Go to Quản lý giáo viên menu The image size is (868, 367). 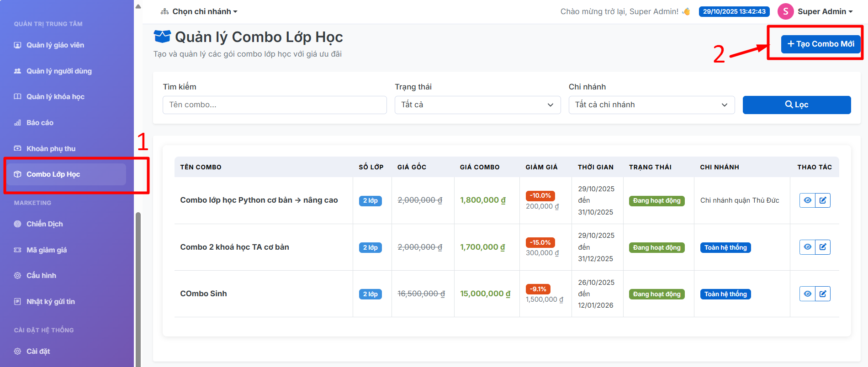[55, 45]
